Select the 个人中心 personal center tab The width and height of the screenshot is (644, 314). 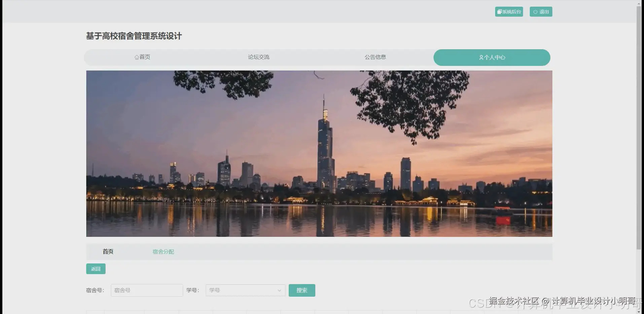pyautogui.click(x=492, y=57)
